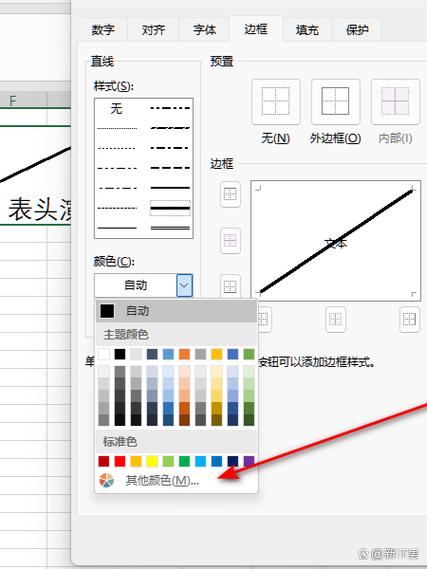This screenshot has width=427, height=569.
Task: Toggle the inside vertical border button
Action: coord(336,319)
